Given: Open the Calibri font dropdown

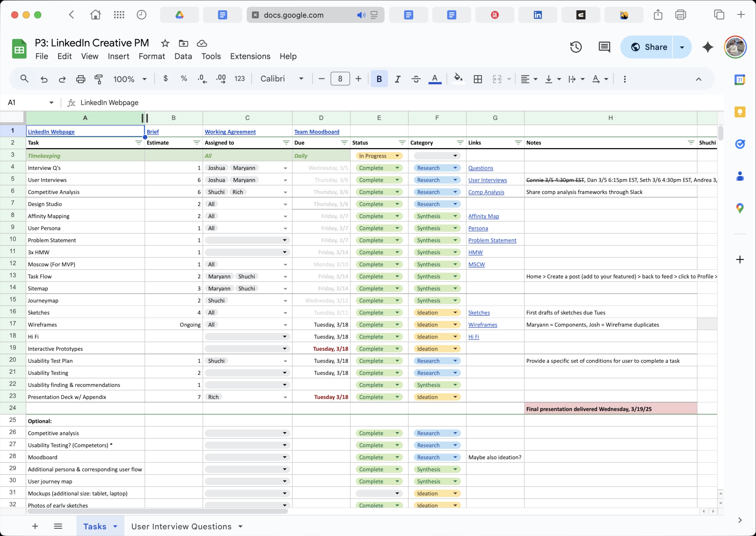Looking at the screenshot, I should (x=282, y=79).
